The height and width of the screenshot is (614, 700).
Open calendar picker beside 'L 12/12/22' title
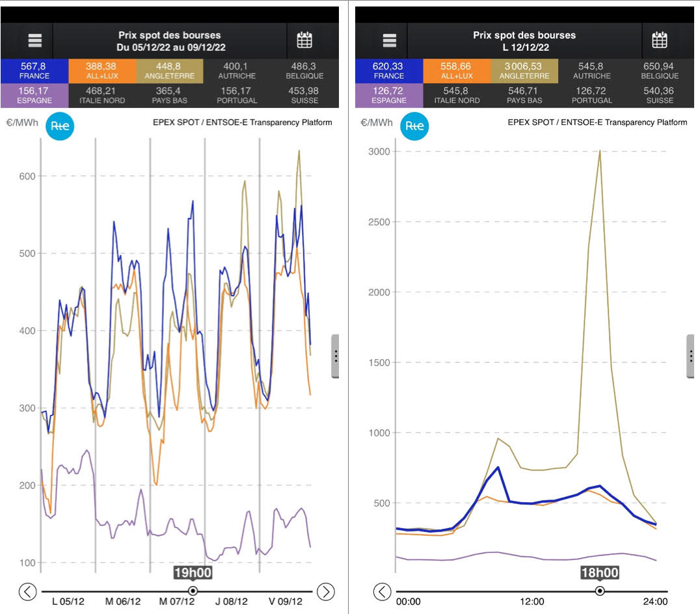[x=660, y=40]
